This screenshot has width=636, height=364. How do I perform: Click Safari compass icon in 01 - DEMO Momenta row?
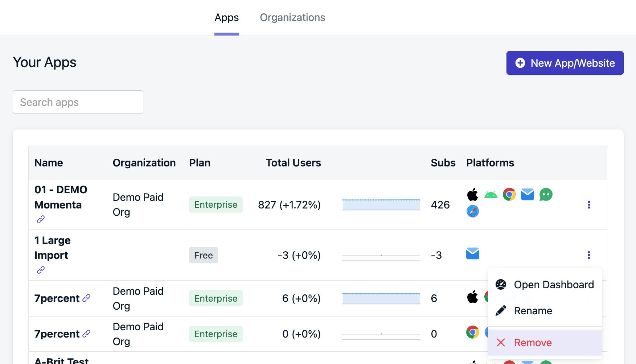click(x=472, y=211)
